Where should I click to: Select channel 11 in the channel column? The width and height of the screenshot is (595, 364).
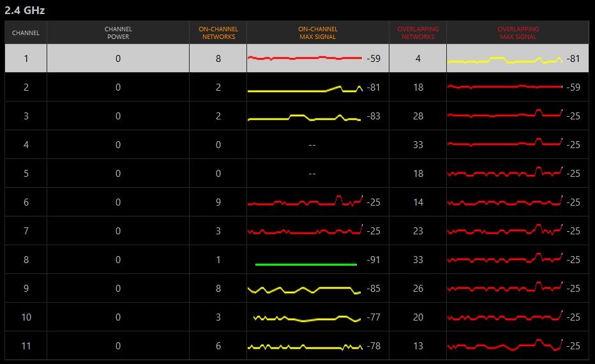click(26, 346)
